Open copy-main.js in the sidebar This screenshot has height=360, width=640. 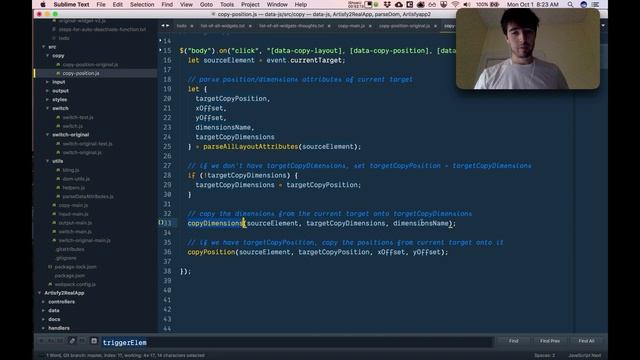[73, 205]
